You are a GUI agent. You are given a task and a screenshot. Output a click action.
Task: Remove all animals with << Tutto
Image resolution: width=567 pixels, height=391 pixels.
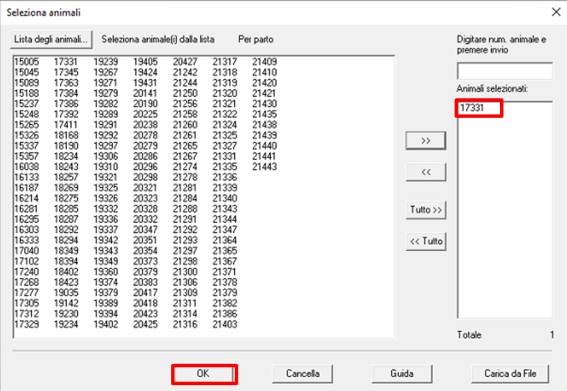(x=426, y=241)
